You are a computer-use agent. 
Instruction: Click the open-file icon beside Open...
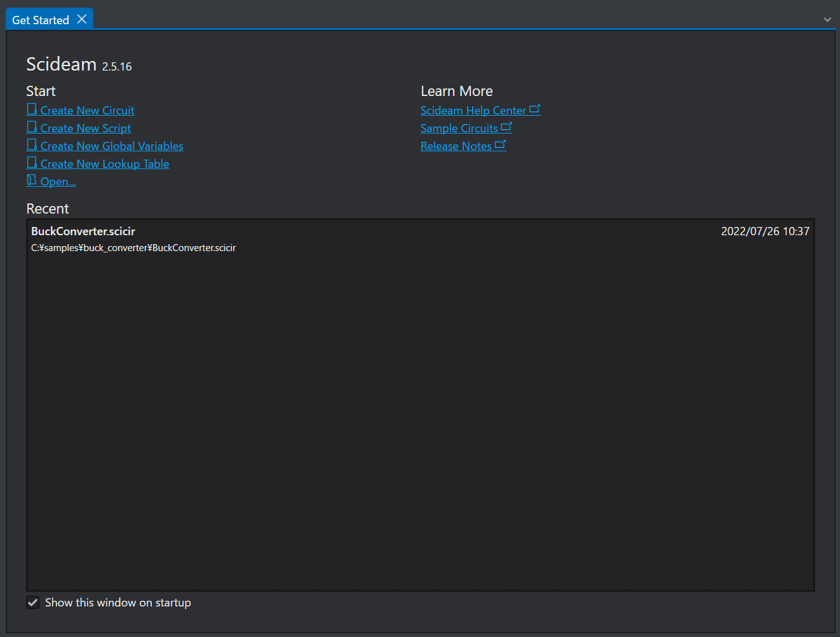point(32,181)
